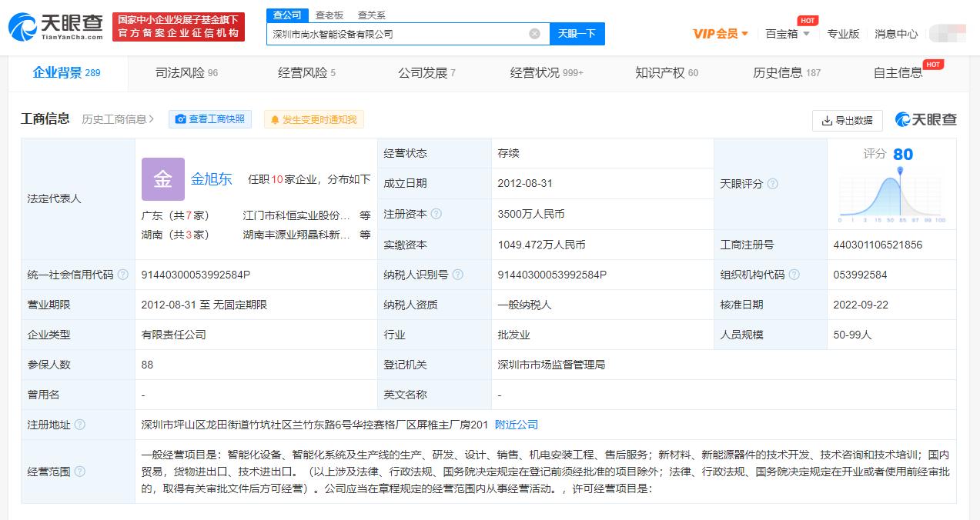Select the 实缴资本 value 1049.472万人民币
980x520 pixels.
(542, 245)
